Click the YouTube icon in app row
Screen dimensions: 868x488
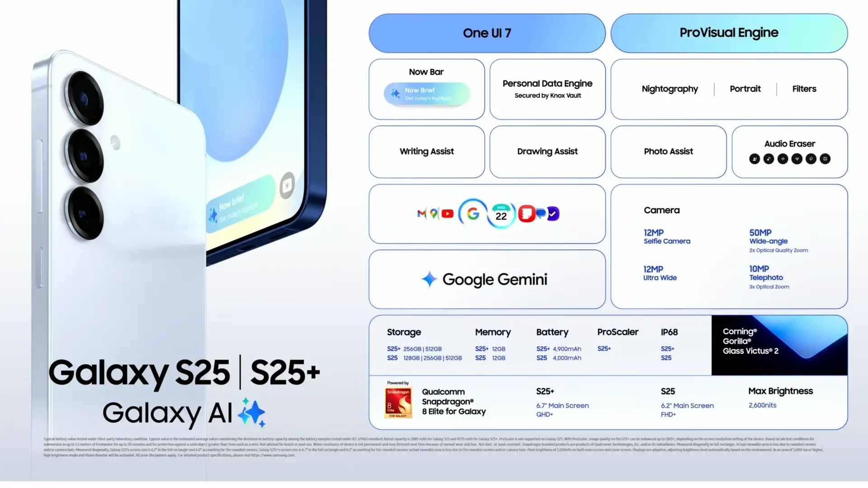coord(447,213)
